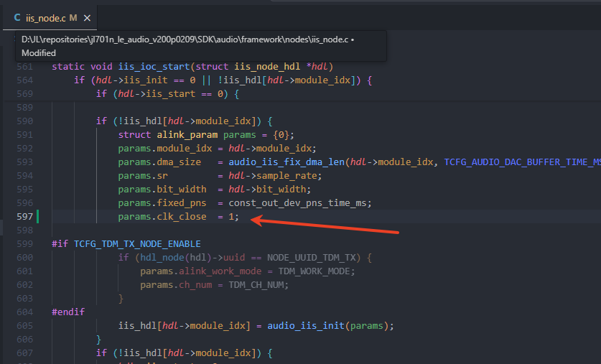Click 'params.dma_size' on line 593
The height and width of the screenshot is (364, 601).
159,162
